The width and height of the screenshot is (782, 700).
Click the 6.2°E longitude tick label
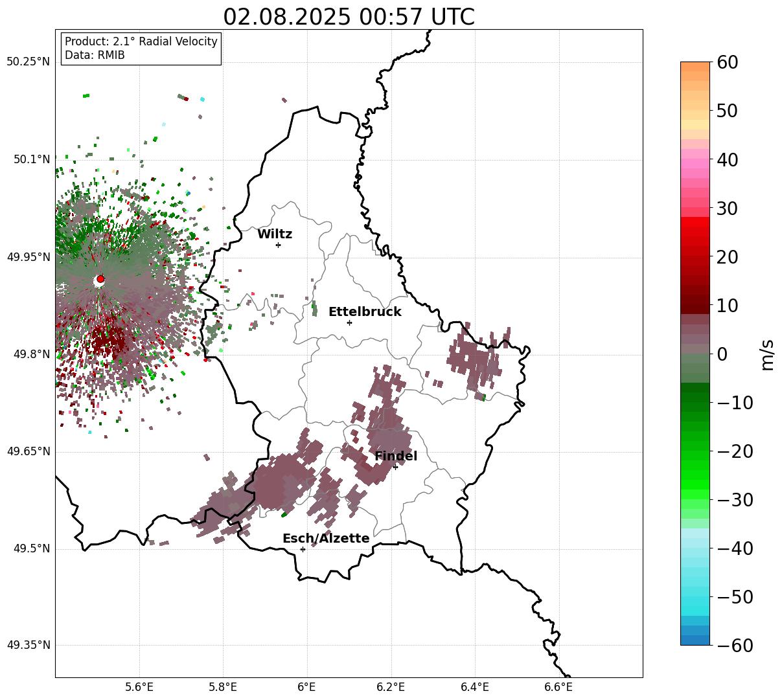tap(391, 686)
